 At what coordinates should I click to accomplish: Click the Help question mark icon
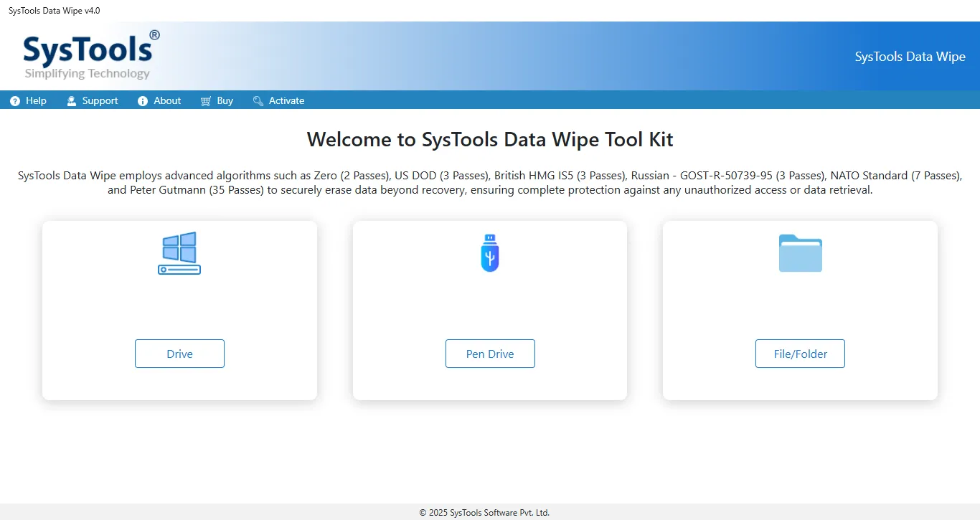click(15, 101)
